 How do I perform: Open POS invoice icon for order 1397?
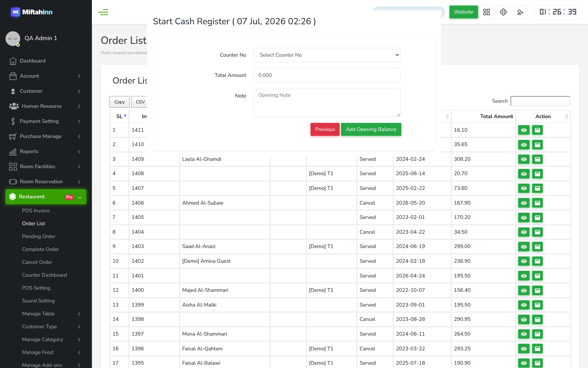[x=537, y=334]
